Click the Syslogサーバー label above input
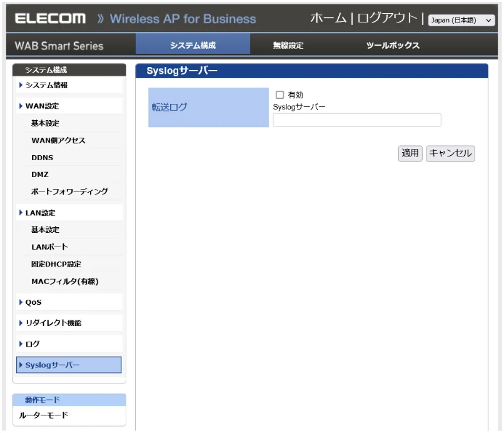 click(299, 107)
